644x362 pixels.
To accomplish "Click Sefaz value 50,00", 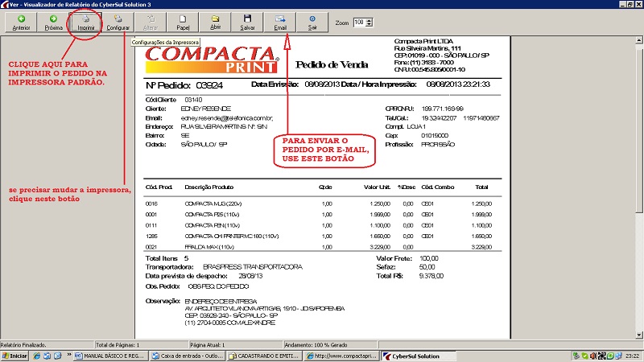I will coord(427,267).
